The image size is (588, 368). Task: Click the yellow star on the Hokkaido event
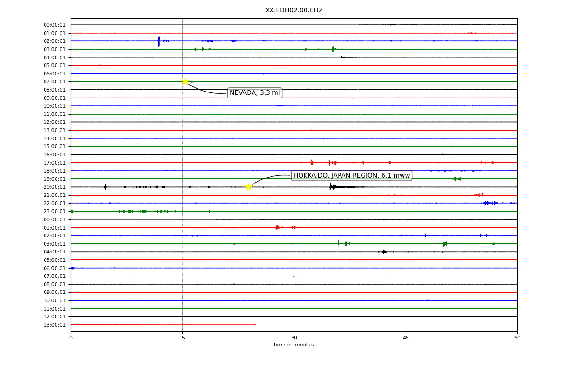(x=249, y=187)
